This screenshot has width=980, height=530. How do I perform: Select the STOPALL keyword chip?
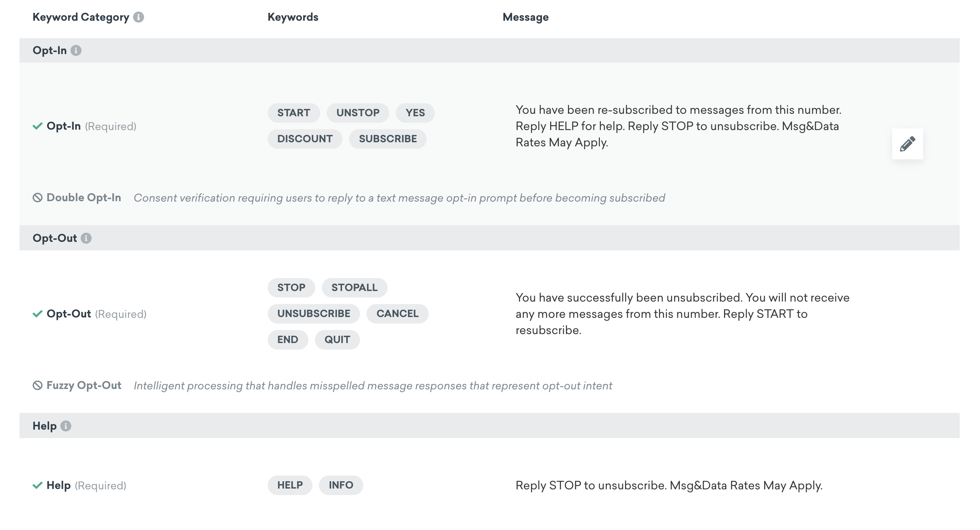(x=354, y=288)
